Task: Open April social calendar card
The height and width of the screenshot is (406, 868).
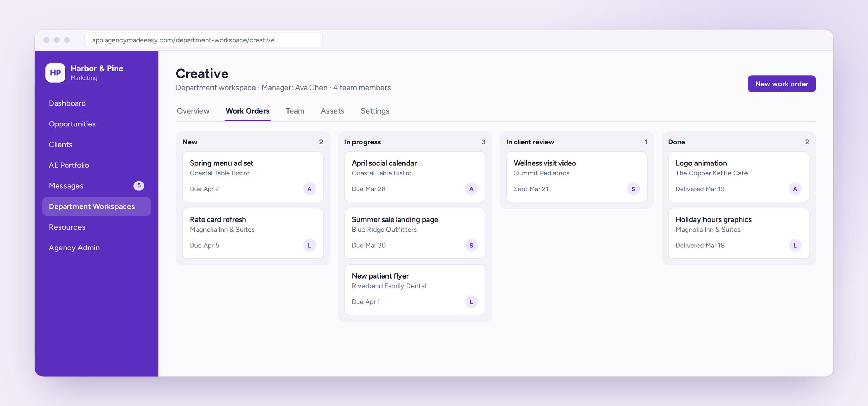Action: [x=415, y=177]
